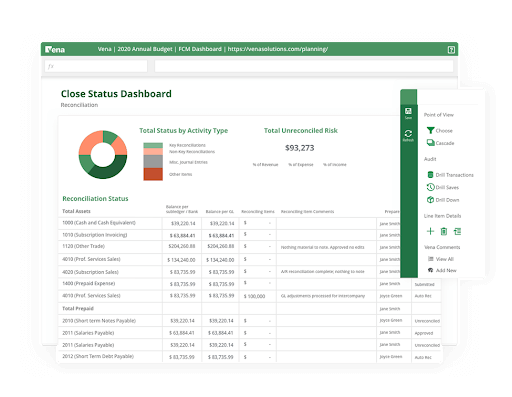Viewport: 512px width, 397px height.
Task: Click the Save disk icon
Action: tap(408, 111)
